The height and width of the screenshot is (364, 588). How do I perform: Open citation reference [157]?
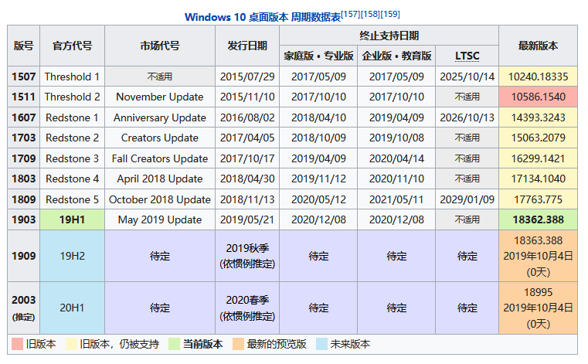pyautogui.click(x=351, y=14)
